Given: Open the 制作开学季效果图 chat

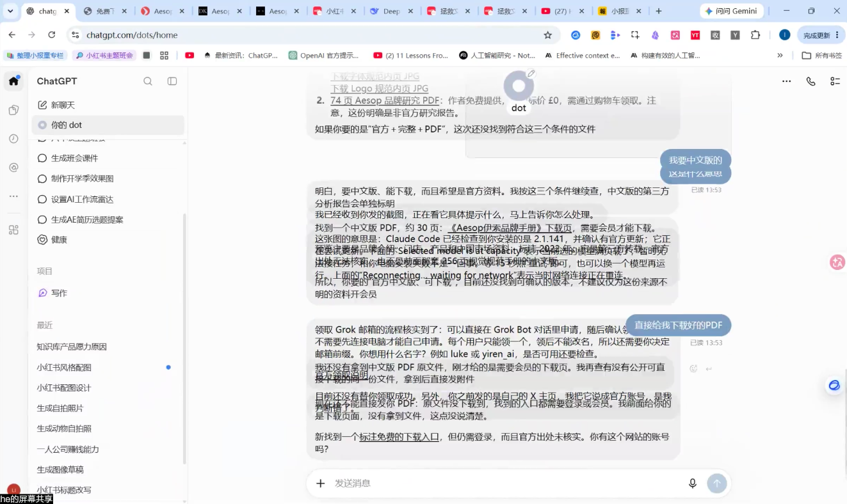Looking at the screenshot, I should (x=108, y=178).
